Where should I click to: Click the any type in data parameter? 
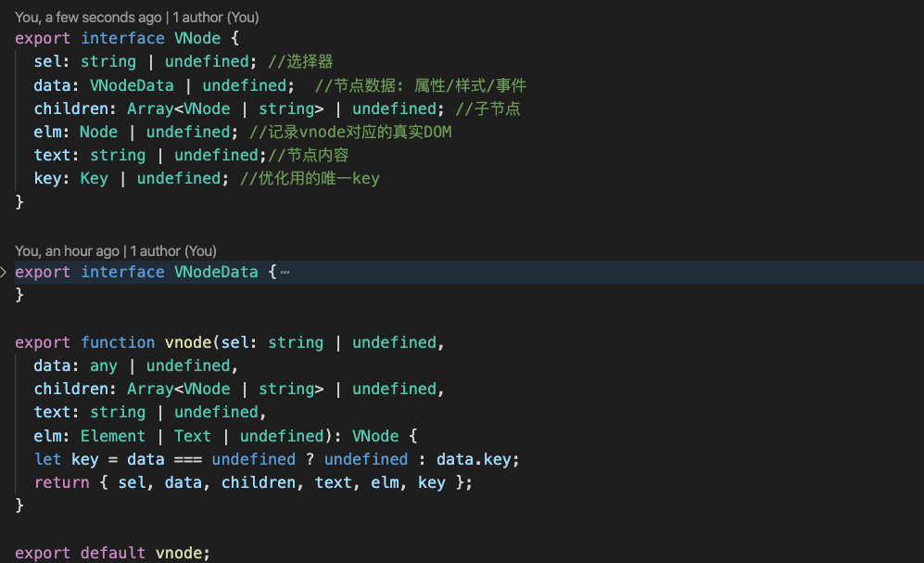pyautogui.click(x=103, y=365)
